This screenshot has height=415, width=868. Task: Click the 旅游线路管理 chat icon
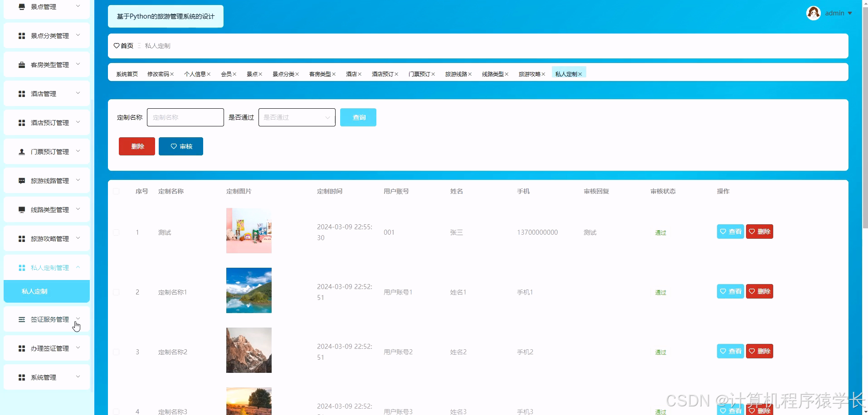22,181
